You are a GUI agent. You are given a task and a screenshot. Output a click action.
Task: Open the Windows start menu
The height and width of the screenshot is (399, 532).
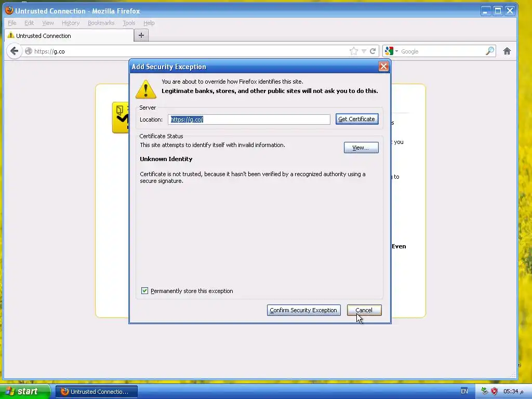tap(24, 392)
